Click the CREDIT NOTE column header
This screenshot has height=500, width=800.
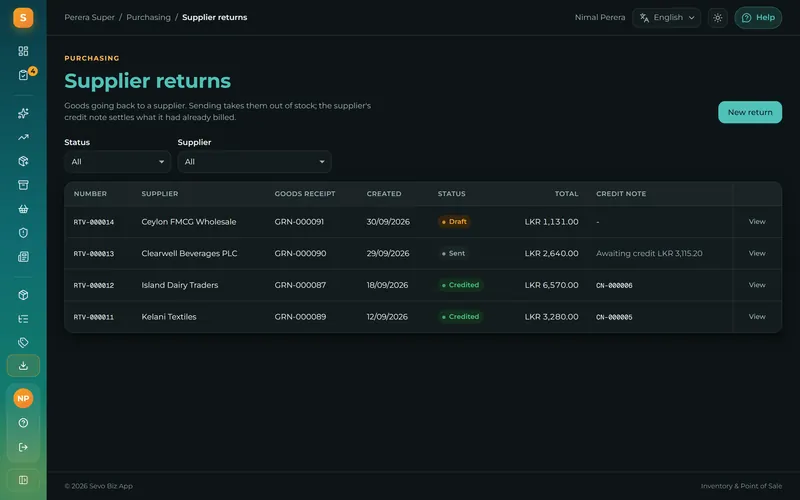click(x=621, y=194)
